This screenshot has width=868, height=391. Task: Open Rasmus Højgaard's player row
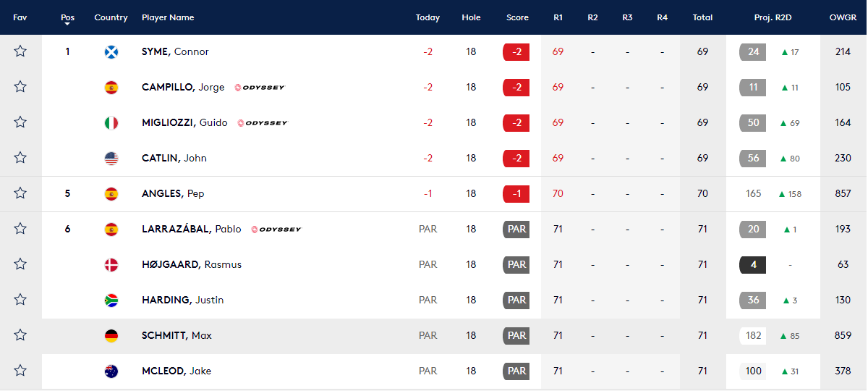click(x=192, y=264)
